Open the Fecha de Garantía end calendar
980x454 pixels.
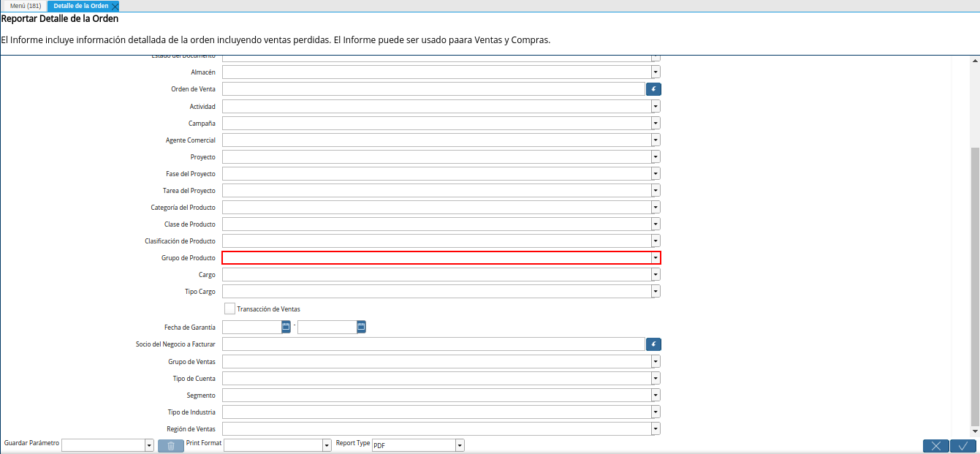point(361,327)
